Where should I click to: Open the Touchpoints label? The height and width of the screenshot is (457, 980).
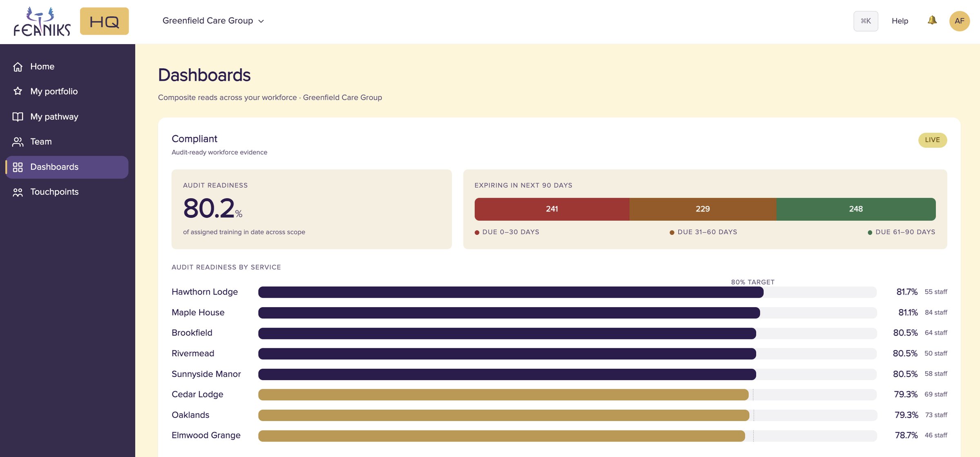54,192
